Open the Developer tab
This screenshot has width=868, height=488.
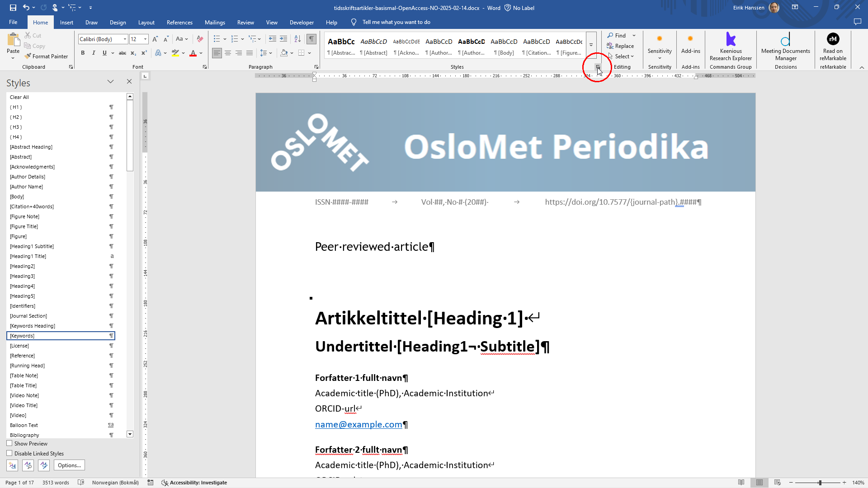[301, 22]
